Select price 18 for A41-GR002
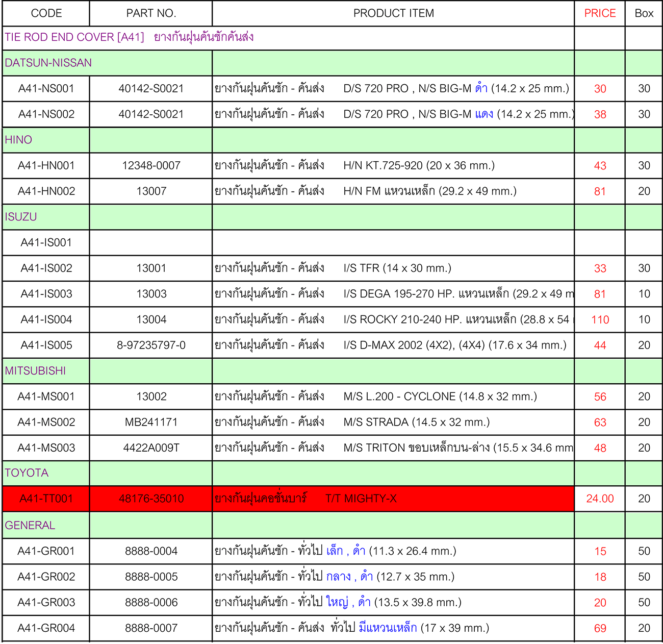This screenshot has width=663, height=644. pos(600,577)
